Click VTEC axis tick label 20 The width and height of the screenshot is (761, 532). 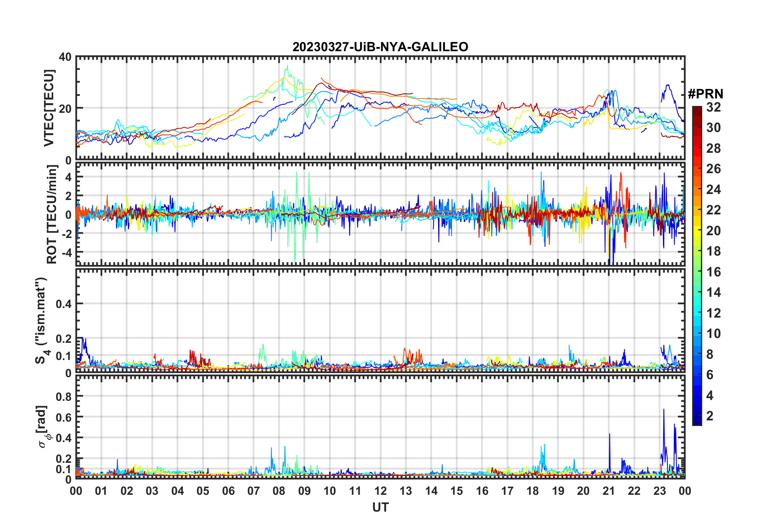pyautogui.click(x=65, y=108)
